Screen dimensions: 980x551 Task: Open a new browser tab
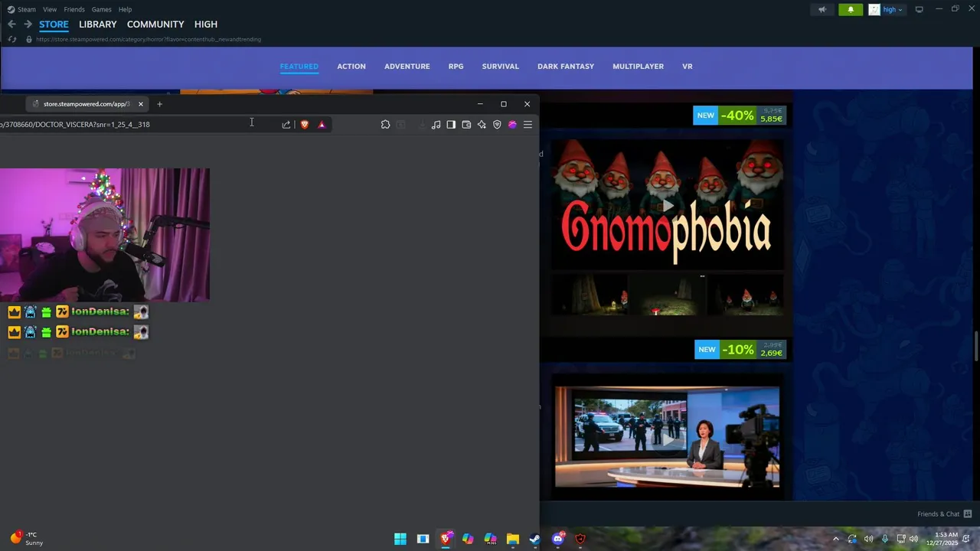[159, 104]
